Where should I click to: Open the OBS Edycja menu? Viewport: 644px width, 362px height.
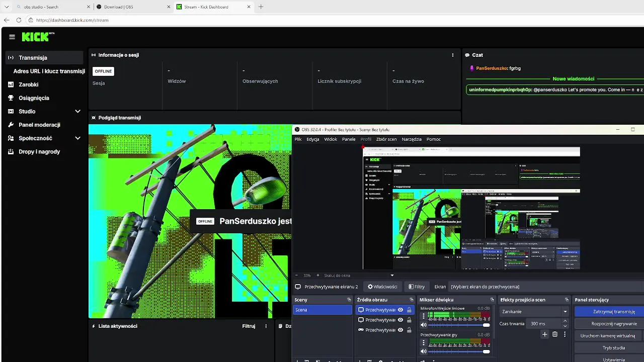pos(313,139)
